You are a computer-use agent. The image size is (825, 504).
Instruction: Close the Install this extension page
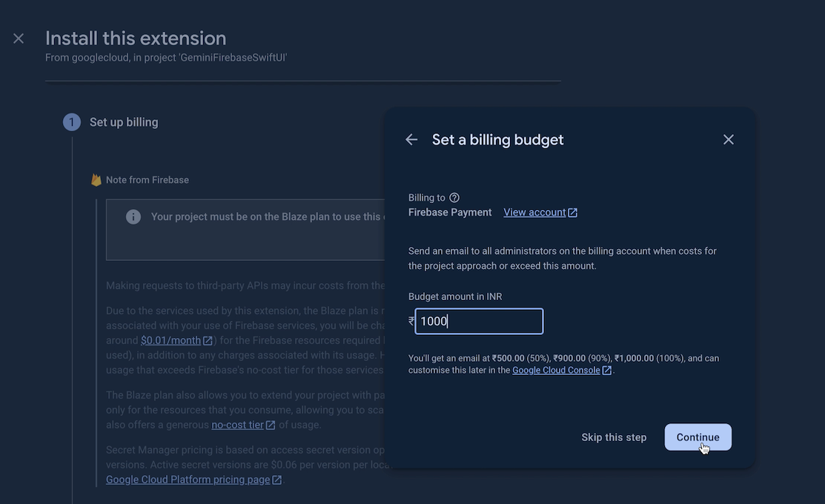[19, 39]
